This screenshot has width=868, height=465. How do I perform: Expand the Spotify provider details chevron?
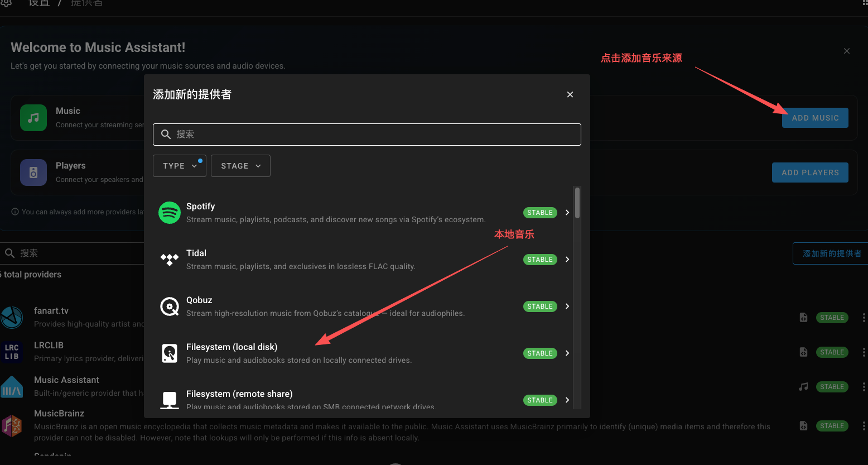(567, 212)
